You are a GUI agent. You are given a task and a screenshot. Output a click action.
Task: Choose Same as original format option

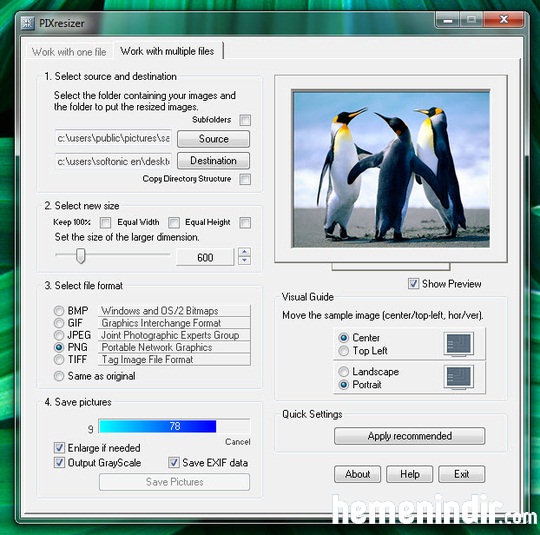[59, 375]
